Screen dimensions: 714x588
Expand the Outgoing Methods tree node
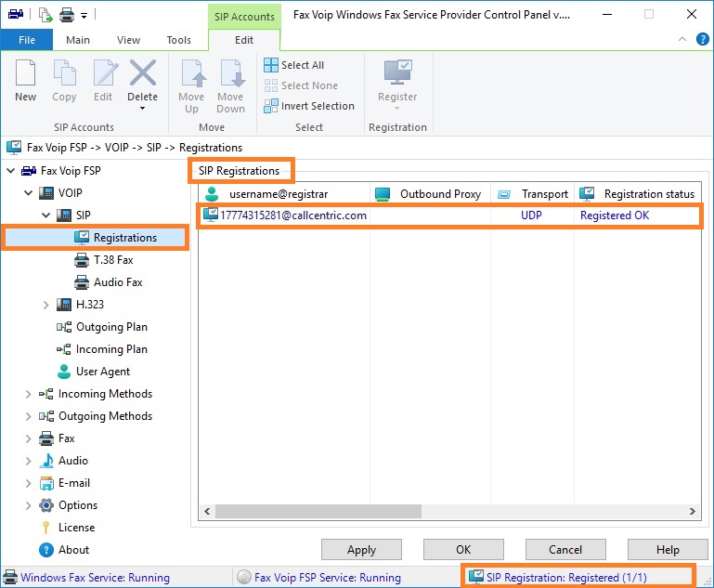click(x=28, y=416)
